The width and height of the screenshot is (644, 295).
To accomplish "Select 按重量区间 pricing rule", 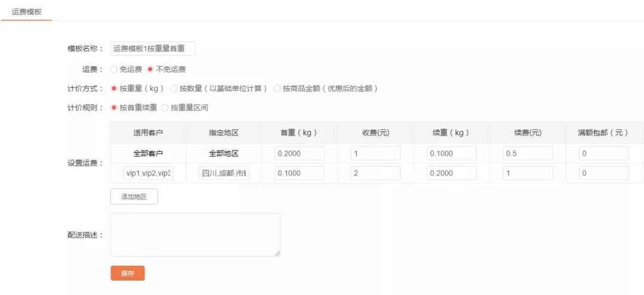I will click(166, 108).
